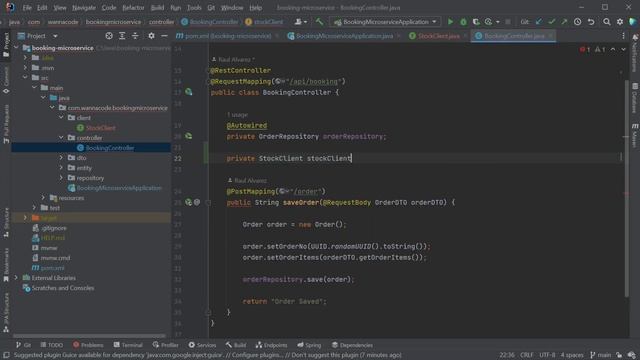Click the stop process square icon

pos(508,22)
